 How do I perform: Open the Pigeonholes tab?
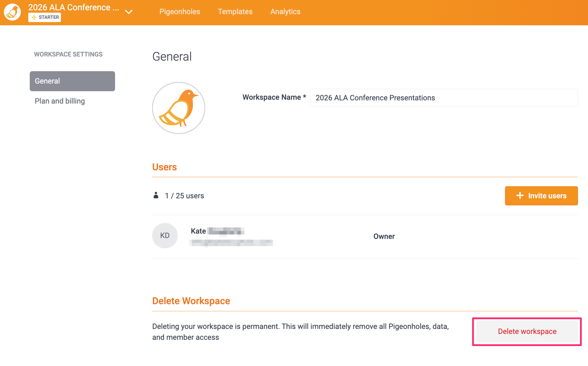(x=180, y=12)
